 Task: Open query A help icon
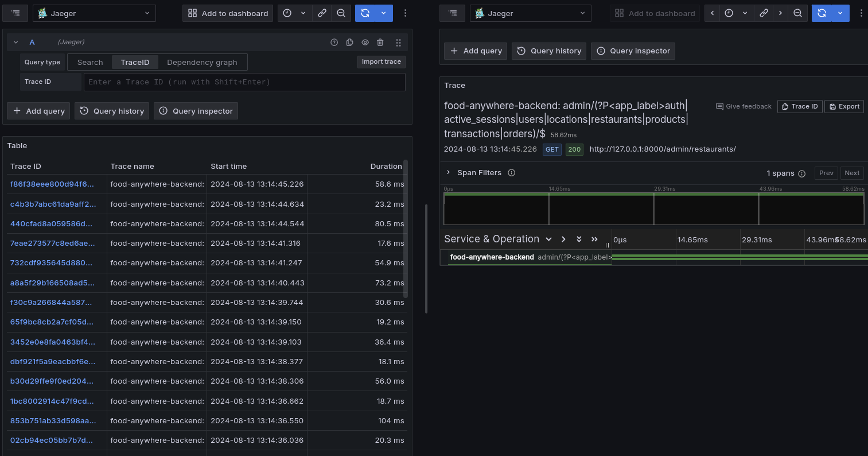334,42
